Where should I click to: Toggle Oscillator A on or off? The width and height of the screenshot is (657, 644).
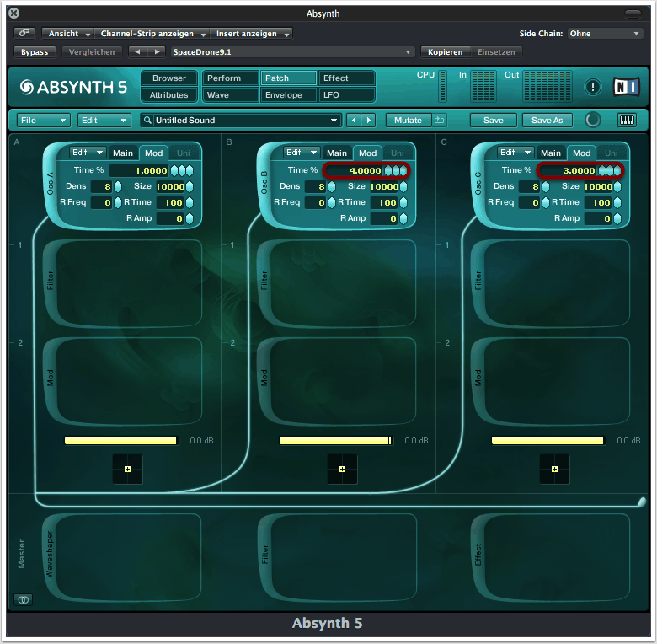[x=49, y=180]
